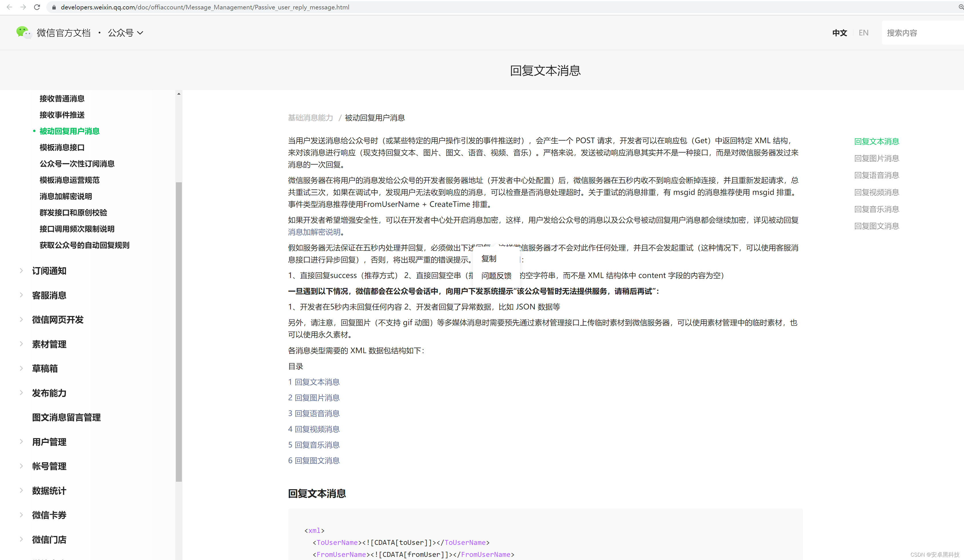Click the 搜索内容 search field
This screenshot has height=560, width=964.
pos(918,33)
